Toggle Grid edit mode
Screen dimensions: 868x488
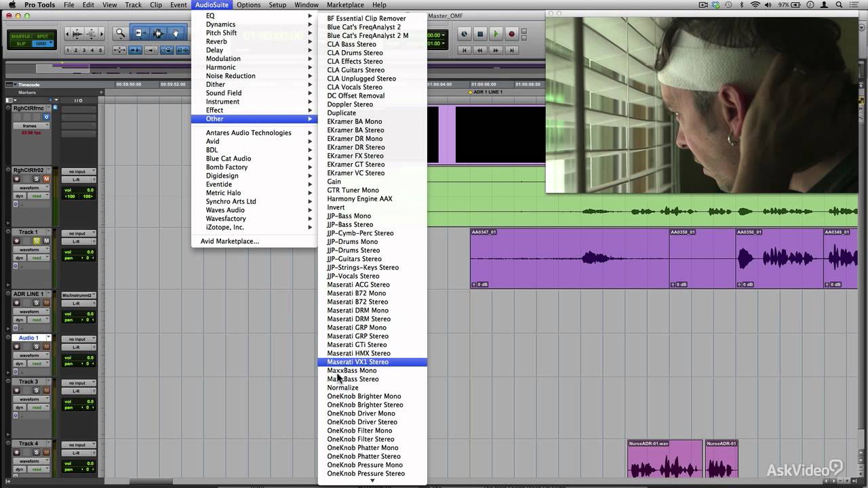(43, 43)
